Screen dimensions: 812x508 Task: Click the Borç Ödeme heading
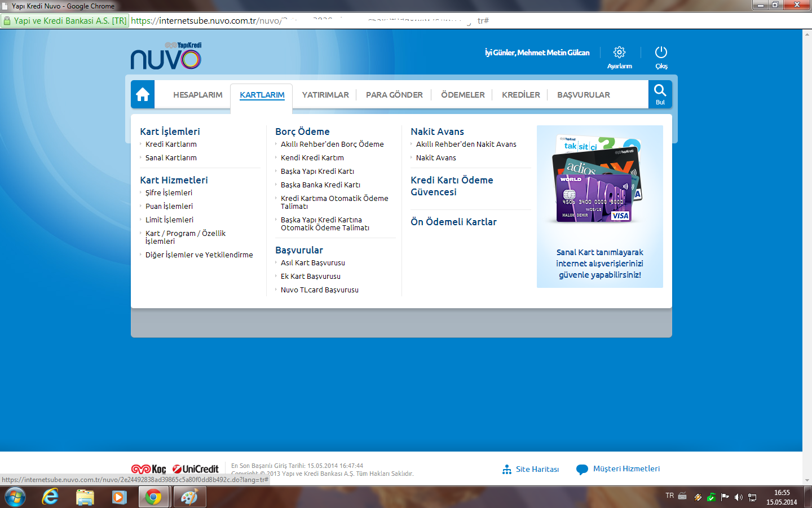(302, 132)
